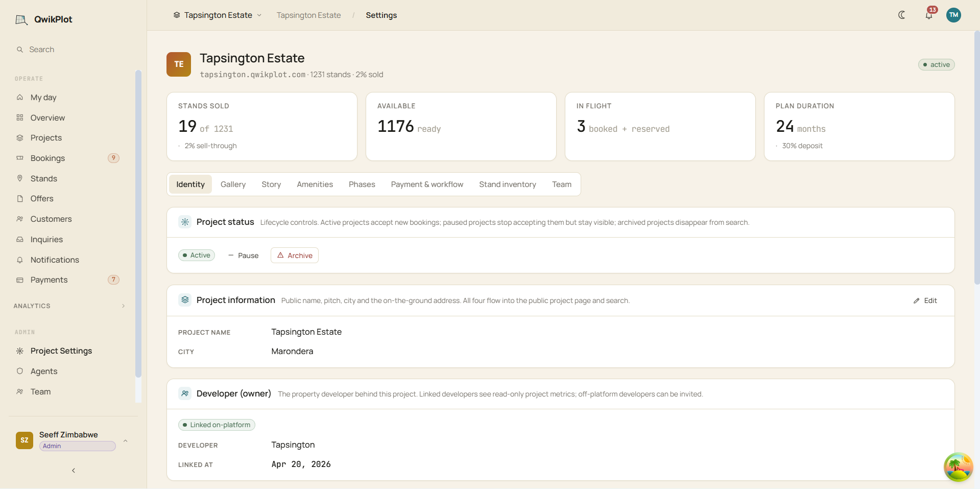Click the Bookings ticket icon

pyautogui.click(x=20, y=158)
